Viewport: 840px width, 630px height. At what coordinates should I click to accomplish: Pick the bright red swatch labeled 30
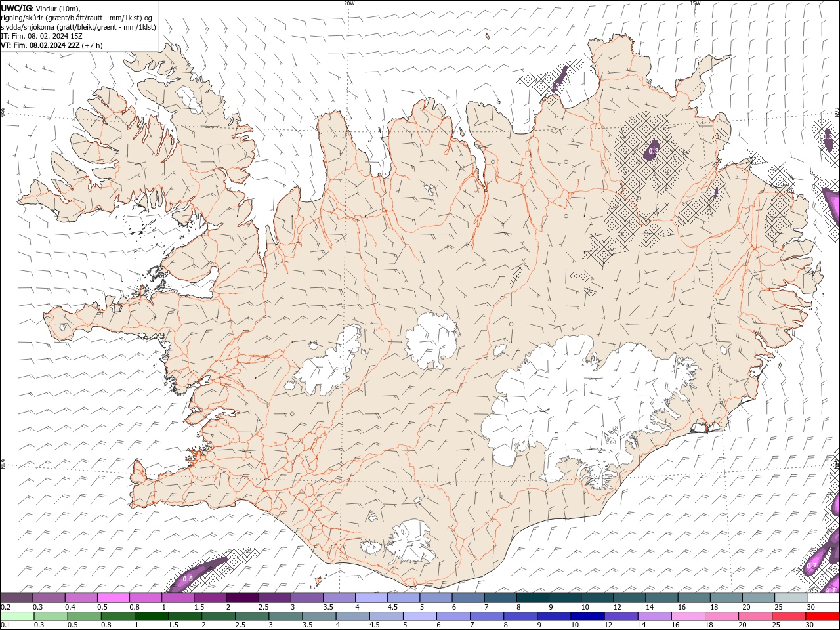click(x=822, y=616)
